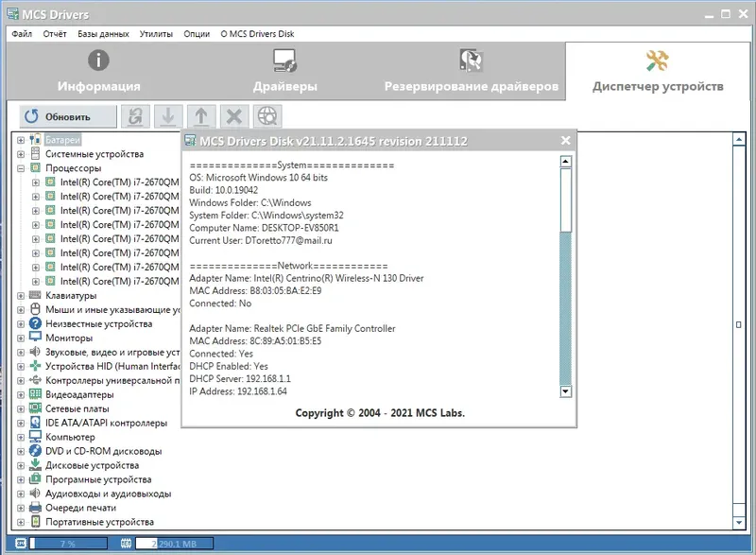Image resolution: width=756 pixels, height=555 pixels.
Task: Click the device tree scroll down arrow
Action: [739, 522]
